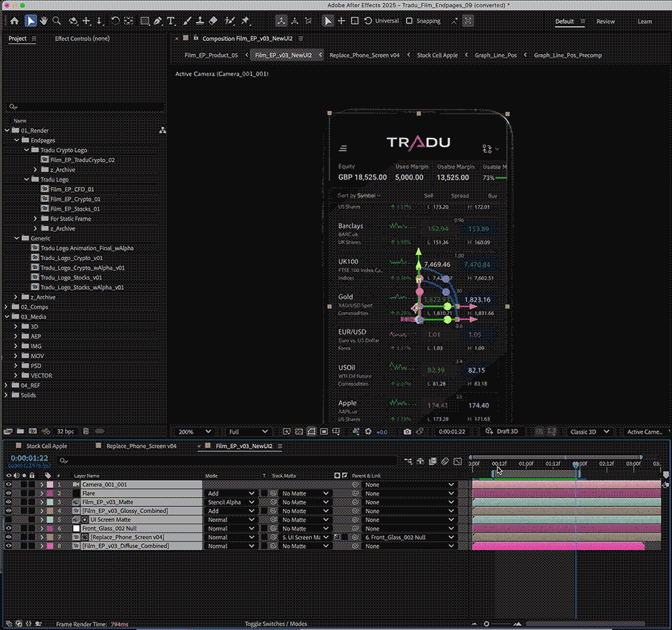672x630 pixels.
Task: Take a snapshot with the camera icon
Action: pyautogui.click(x=407, y=432)
